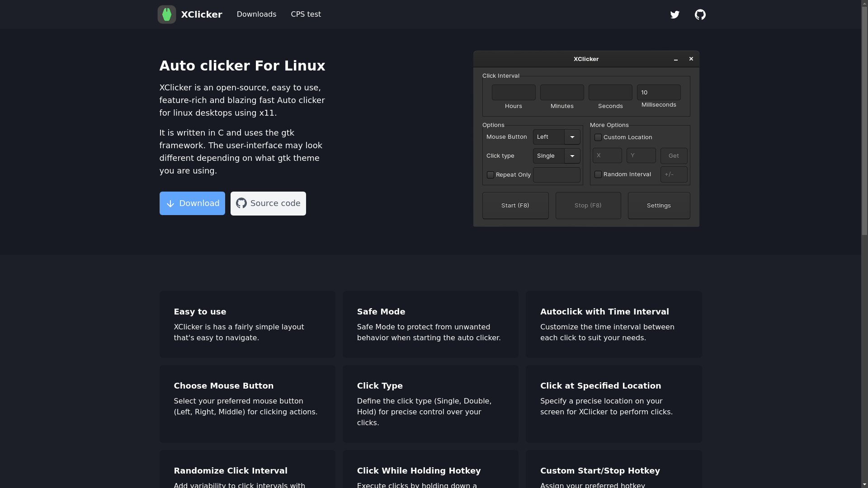Image resolution: width=868 pixels, height=488 pixels.
Task: Enable the Custom Location checkbox
Action: click(x=598, y=137)
